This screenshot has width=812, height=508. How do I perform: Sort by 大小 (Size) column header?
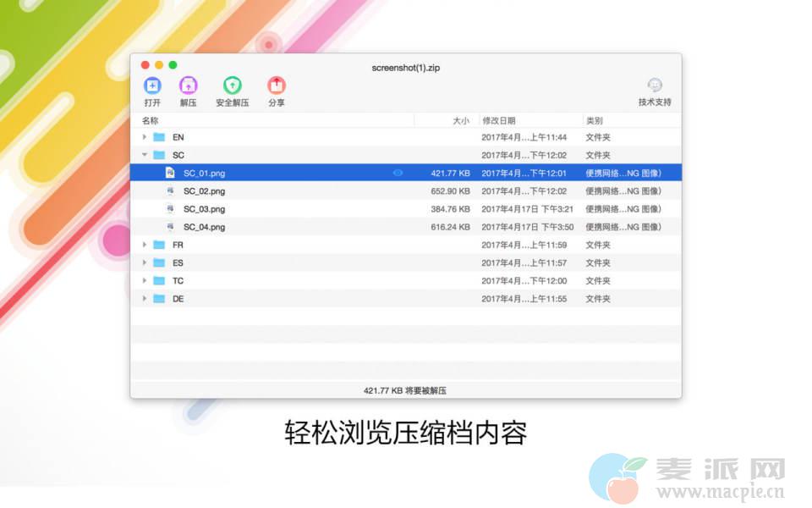tap(460, 121)
